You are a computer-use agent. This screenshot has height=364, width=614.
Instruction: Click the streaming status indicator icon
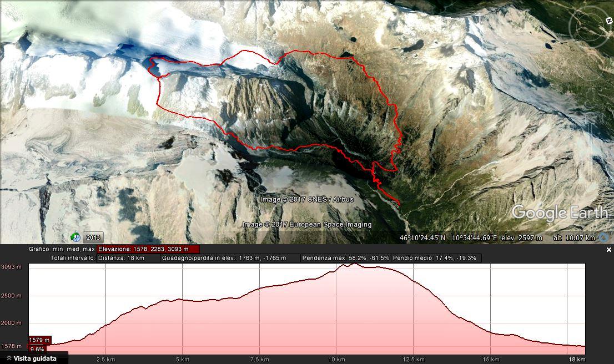[x=604, y=237]
